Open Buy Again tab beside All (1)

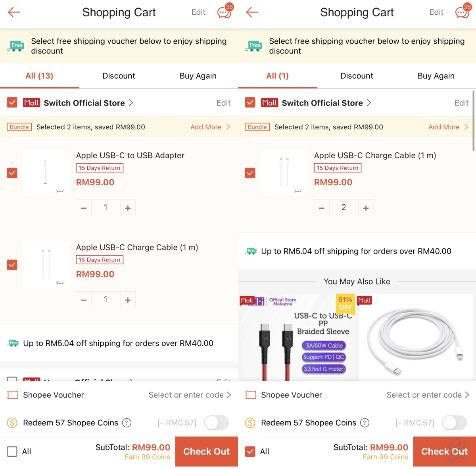click(x=436, y=76)
